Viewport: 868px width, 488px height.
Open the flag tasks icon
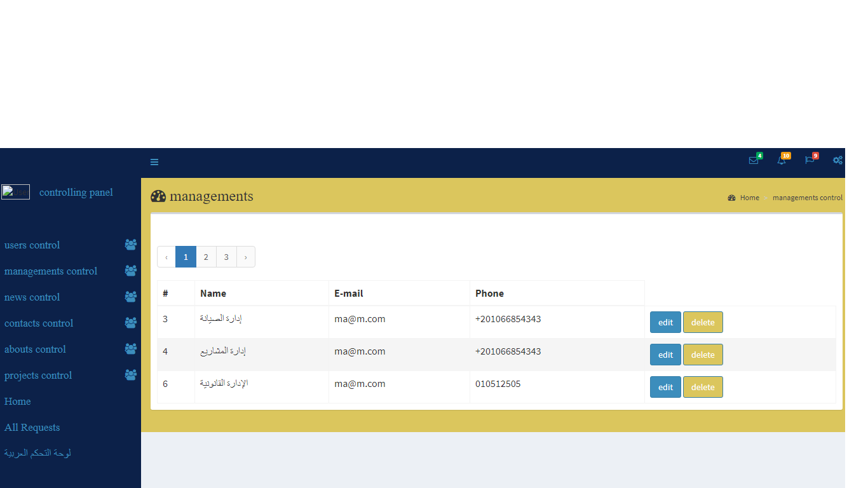pyautogui.click(x=810, y=161)
